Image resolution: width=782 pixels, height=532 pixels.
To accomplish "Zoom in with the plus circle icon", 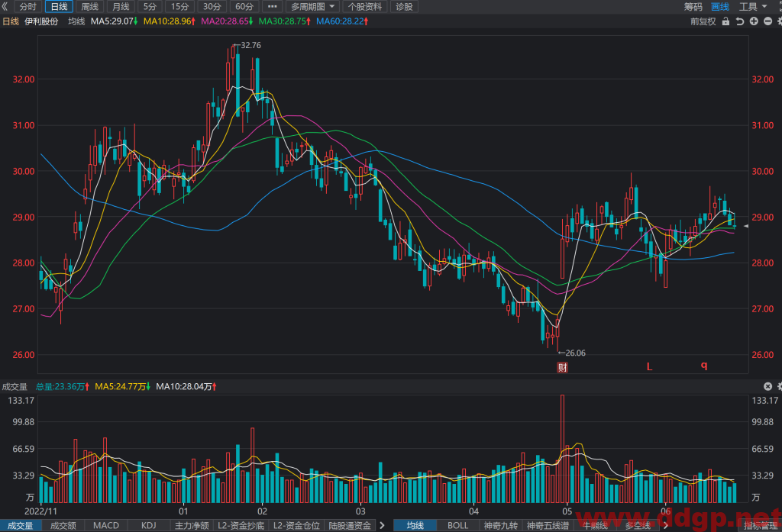I will [754, 21].
